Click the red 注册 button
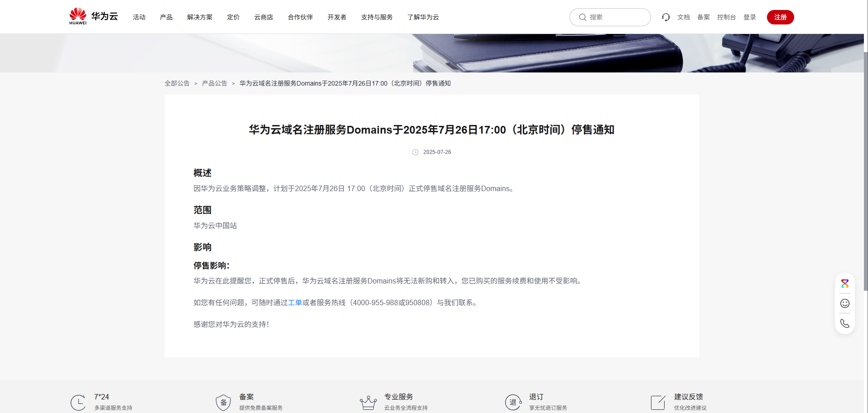Image resolution: width=868 pixels, height=413 pixels. click(780, 17)
